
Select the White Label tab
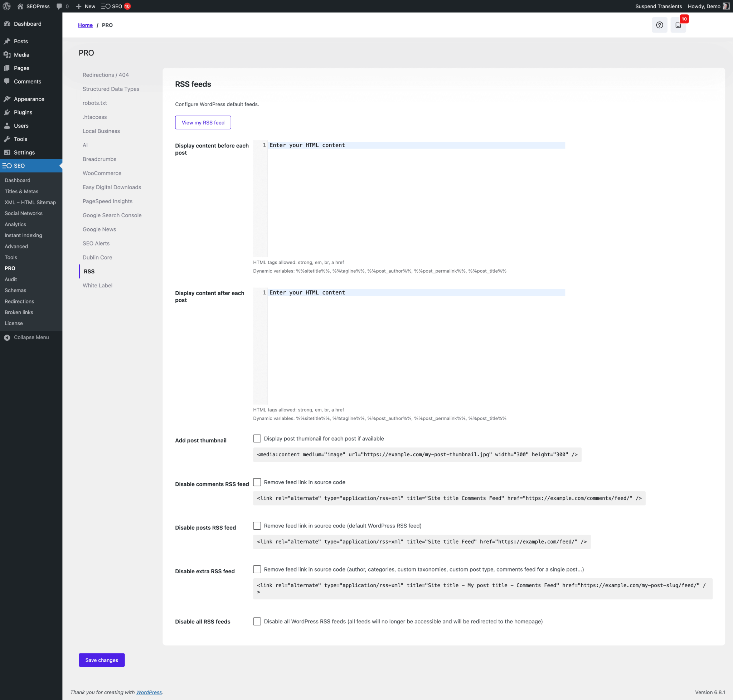(x=97, y=286)
